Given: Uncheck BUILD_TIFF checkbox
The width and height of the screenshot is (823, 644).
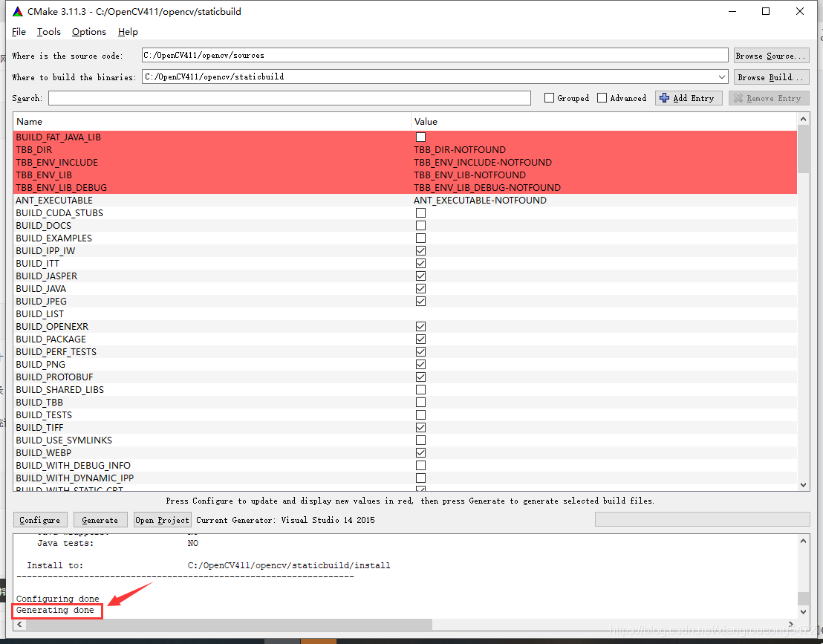Looking at the screenshot, I should coord(420,428).
